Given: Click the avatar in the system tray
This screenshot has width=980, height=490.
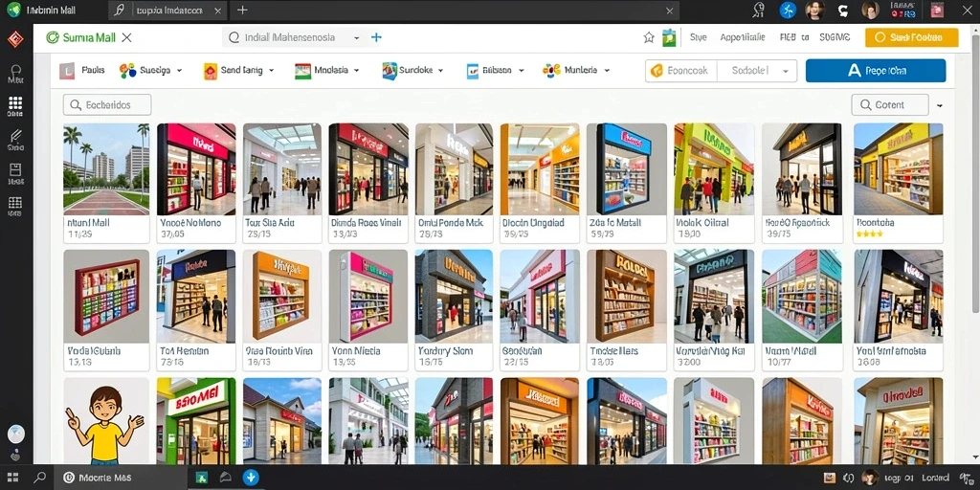Looking at the screenshot, I should click(869, 479).
